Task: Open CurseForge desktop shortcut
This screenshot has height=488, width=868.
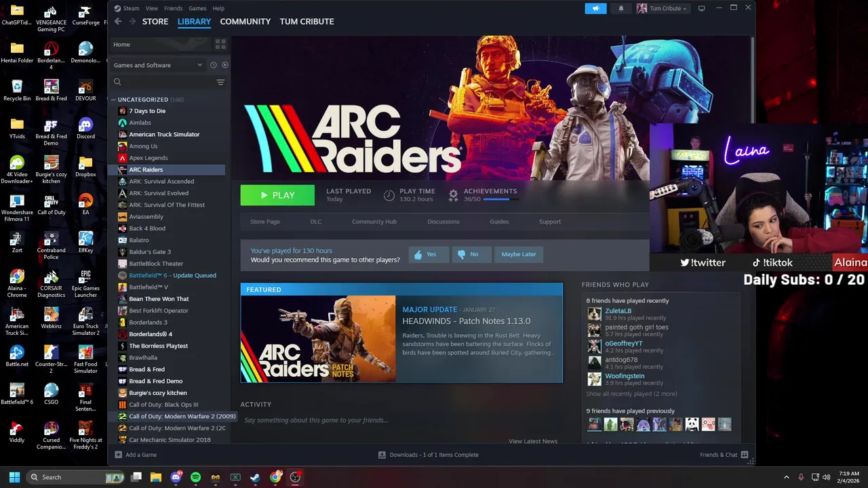Action: coord(85,14)
